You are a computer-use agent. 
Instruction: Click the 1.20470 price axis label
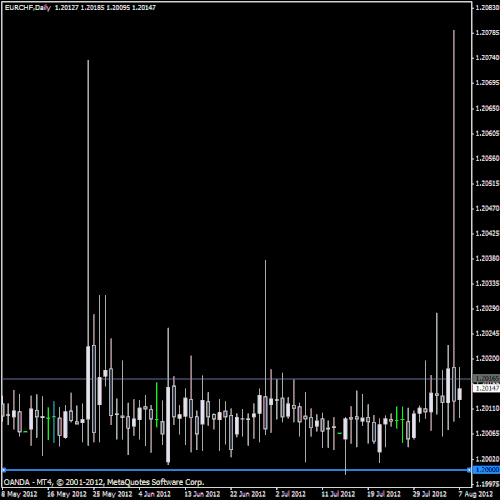(x=487, y=208)
